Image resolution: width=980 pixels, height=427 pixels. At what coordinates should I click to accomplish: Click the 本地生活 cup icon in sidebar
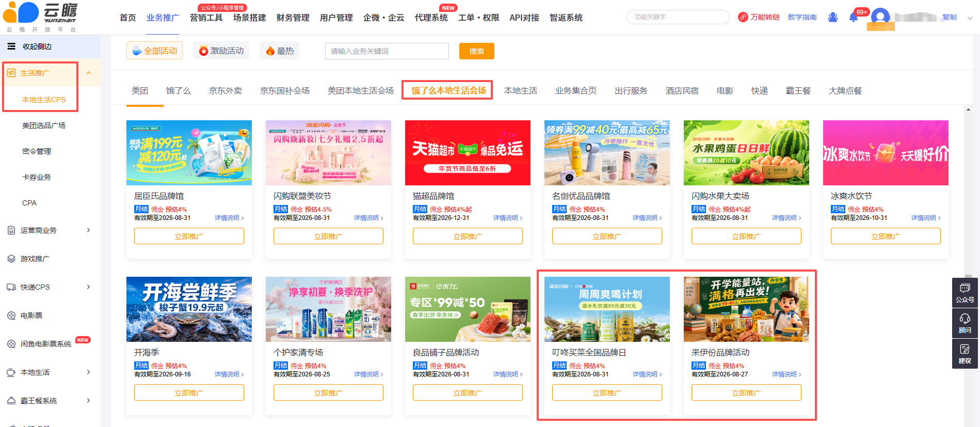pos(11,372)
